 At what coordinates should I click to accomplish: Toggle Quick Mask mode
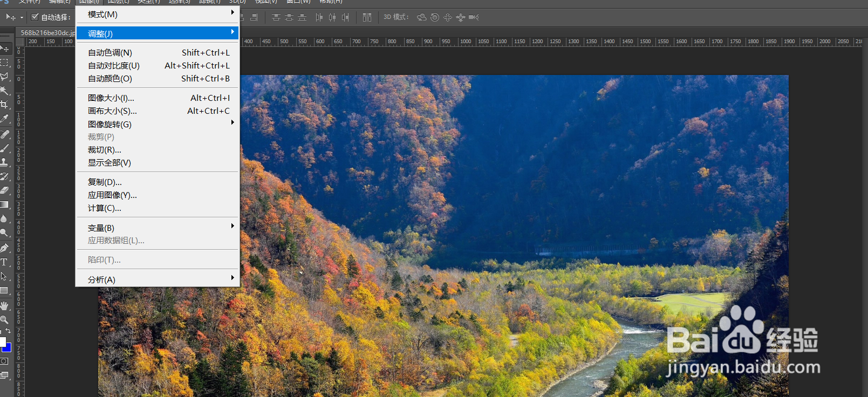point(4,361)
